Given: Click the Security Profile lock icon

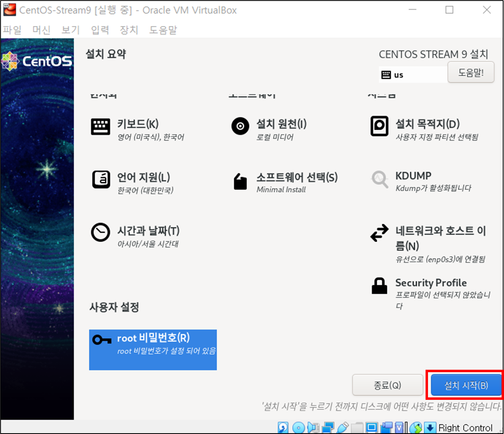Looking at the screenshot, I should point(380,286).
